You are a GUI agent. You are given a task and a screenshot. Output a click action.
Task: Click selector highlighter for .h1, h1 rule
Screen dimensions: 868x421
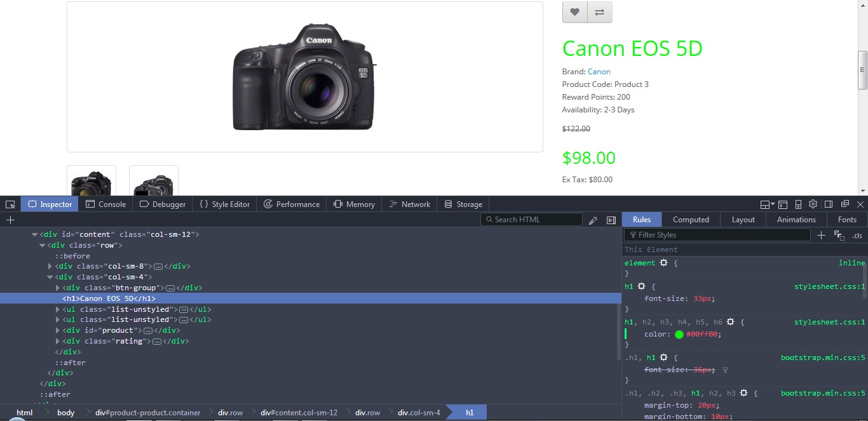663,358
